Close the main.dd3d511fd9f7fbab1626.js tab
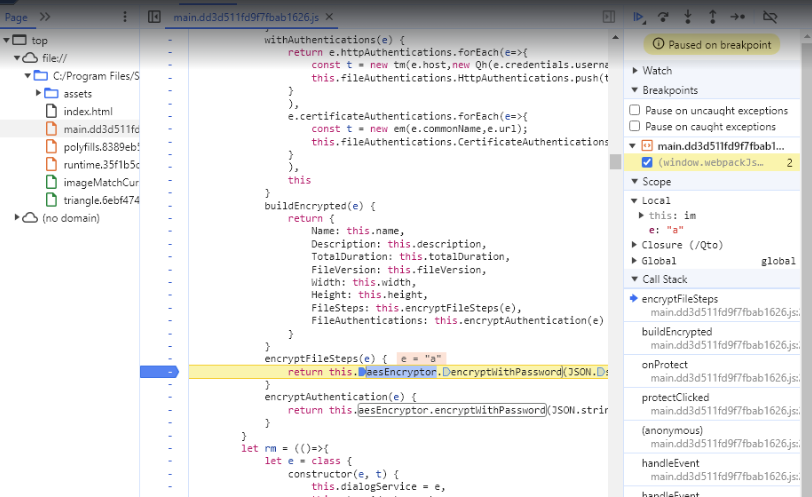The image size is (812, 497). (329, 17)
